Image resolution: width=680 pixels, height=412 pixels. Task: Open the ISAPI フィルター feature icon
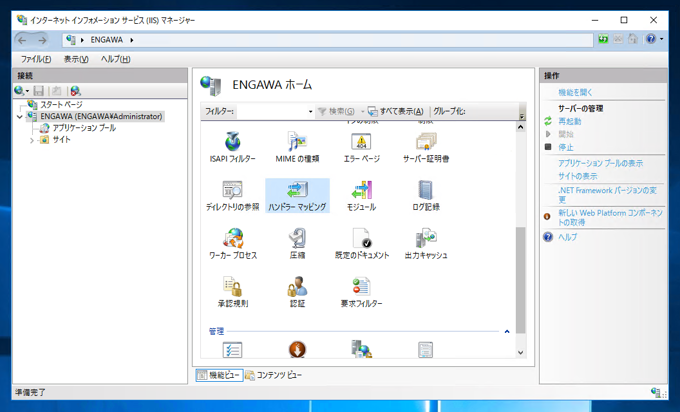pyautogui.click(x=232, y=147)
